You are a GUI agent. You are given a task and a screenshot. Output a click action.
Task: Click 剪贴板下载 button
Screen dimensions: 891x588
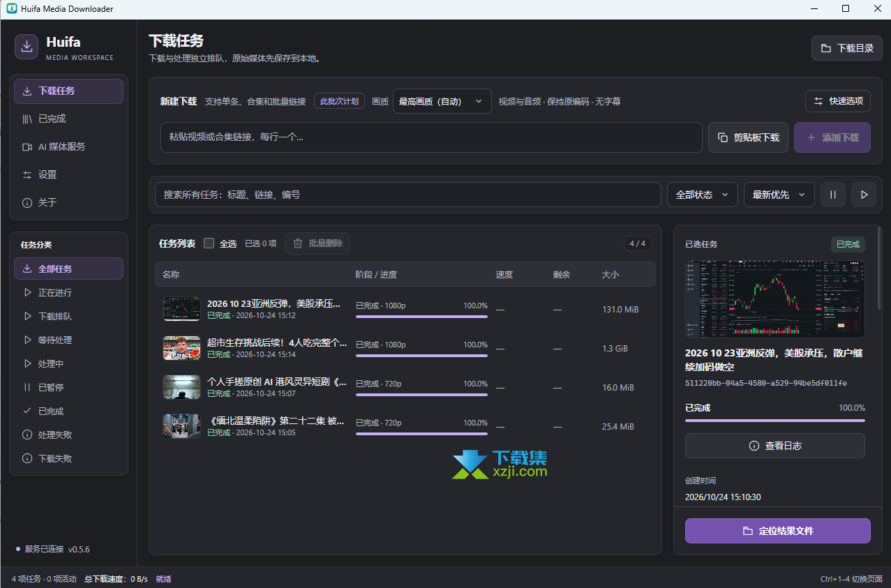(x=748, y=137)
